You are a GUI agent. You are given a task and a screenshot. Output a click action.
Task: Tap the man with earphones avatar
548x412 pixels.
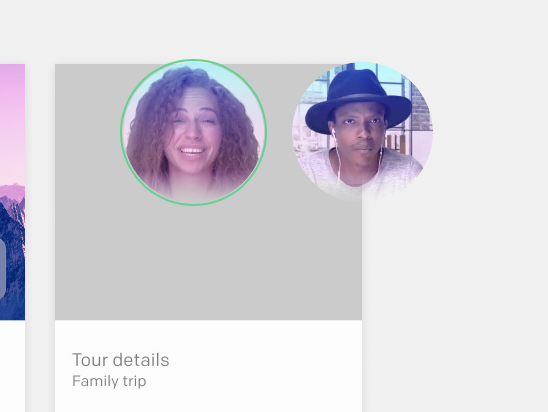[362, 132]
